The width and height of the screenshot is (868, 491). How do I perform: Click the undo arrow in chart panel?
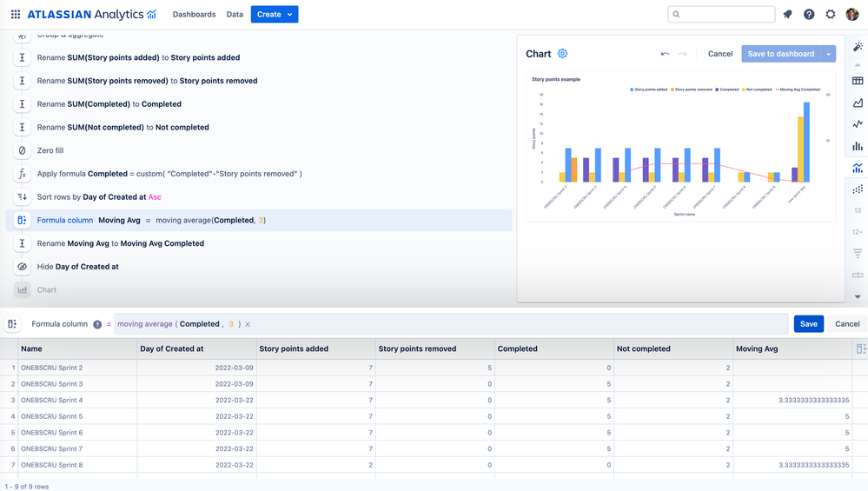(x=665, y=54)
